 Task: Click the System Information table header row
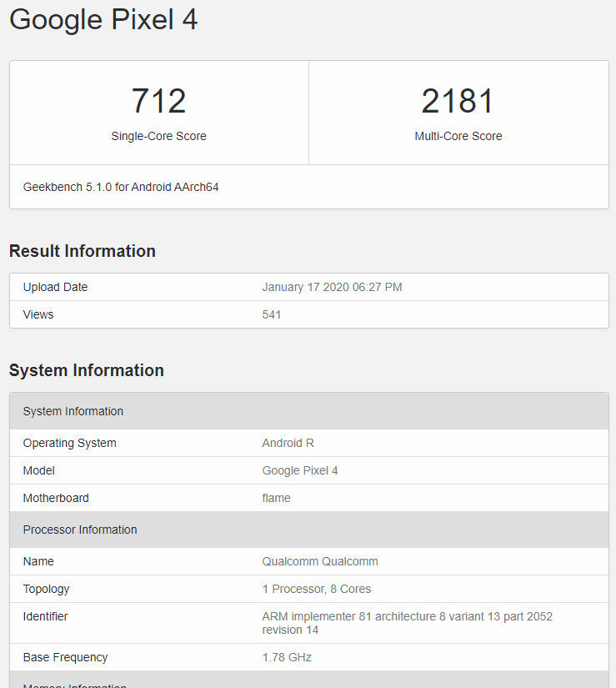(309, 411)
